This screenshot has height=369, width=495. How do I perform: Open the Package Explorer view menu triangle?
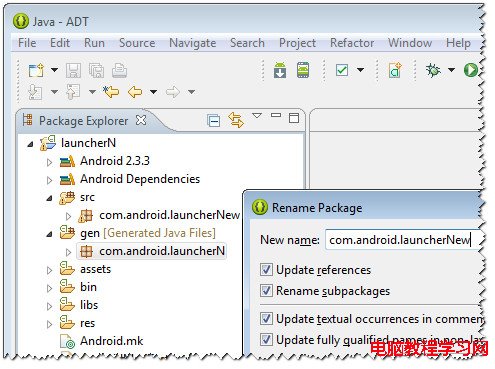coord(257,116)
